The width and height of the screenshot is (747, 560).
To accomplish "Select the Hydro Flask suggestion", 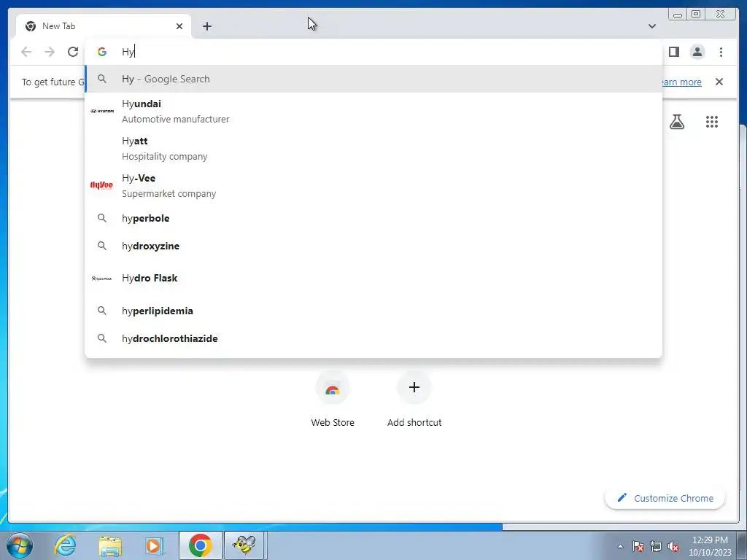I will (373, 278).
